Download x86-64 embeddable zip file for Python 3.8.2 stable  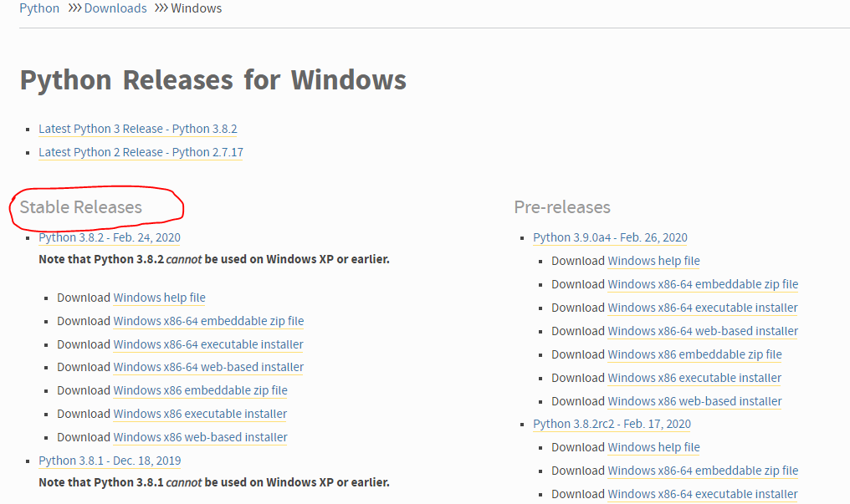[208, 321]
